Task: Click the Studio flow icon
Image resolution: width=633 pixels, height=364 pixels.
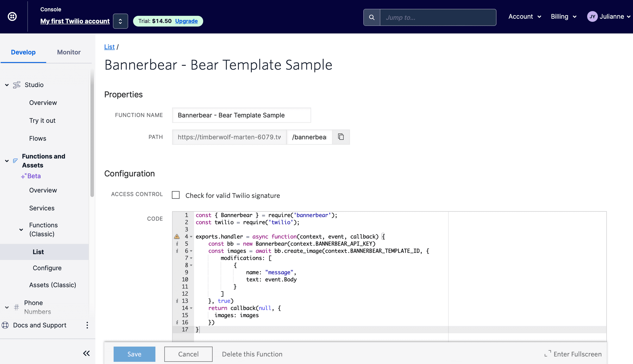Action: pyautogui.click(x=17, y=85)
